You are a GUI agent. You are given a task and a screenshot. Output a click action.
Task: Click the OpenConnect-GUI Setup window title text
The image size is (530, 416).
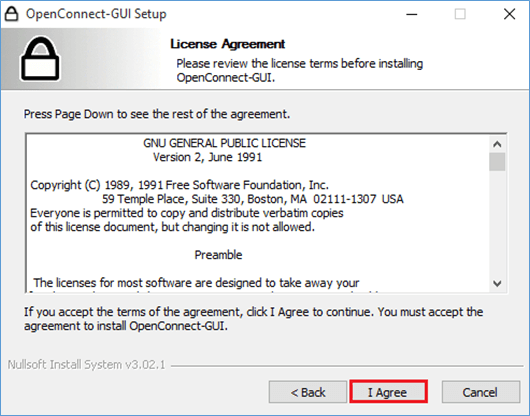click(96, 14)
